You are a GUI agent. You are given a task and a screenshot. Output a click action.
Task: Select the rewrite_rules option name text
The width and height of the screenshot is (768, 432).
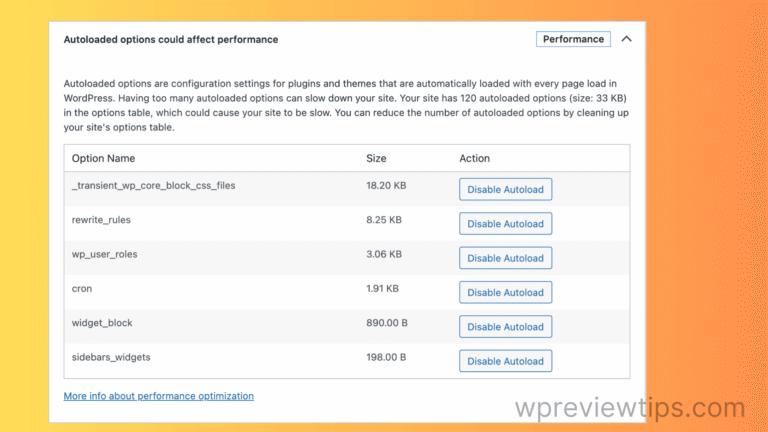click(x=101, y=220)
